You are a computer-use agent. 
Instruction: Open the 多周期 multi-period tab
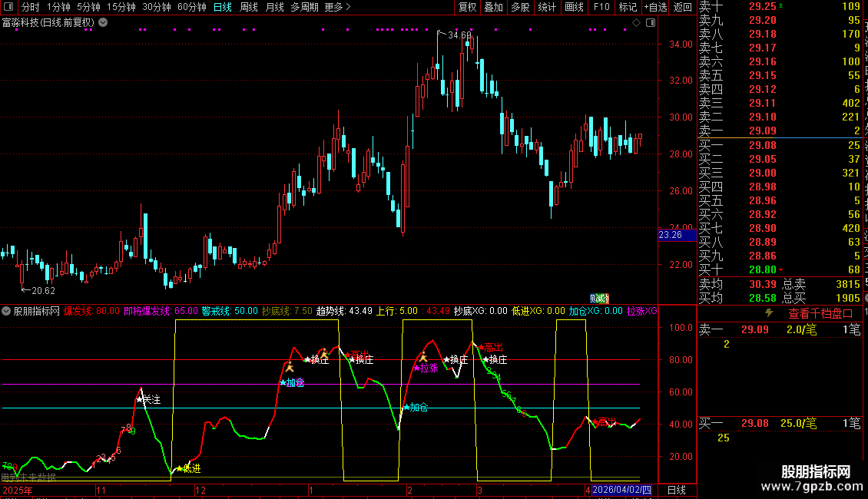(x=305, y=8)
